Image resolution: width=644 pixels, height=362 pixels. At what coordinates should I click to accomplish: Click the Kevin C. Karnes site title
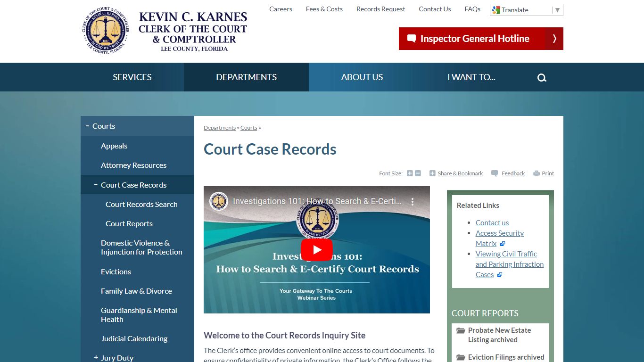[193, 31]
